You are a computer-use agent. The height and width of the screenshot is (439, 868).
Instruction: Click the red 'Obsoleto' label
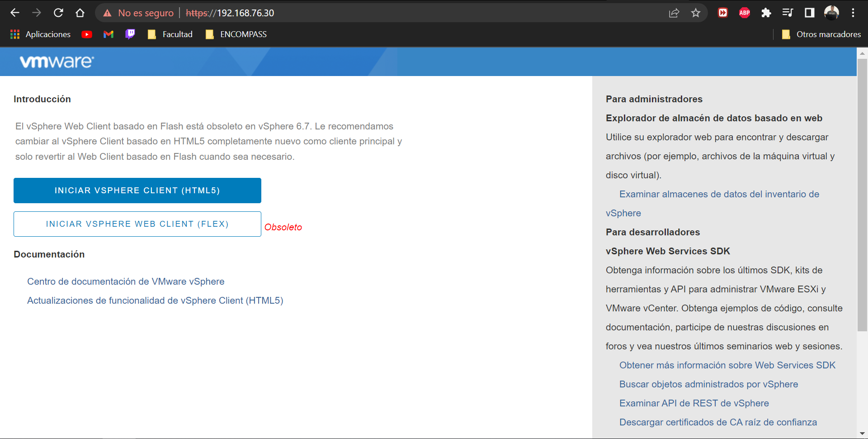tap(283, 227)
